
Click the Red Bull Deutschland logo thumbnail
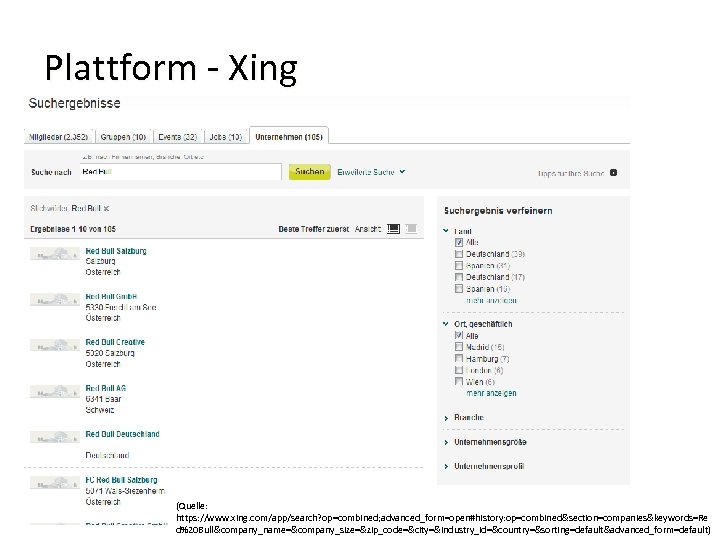tap(55, 437)
